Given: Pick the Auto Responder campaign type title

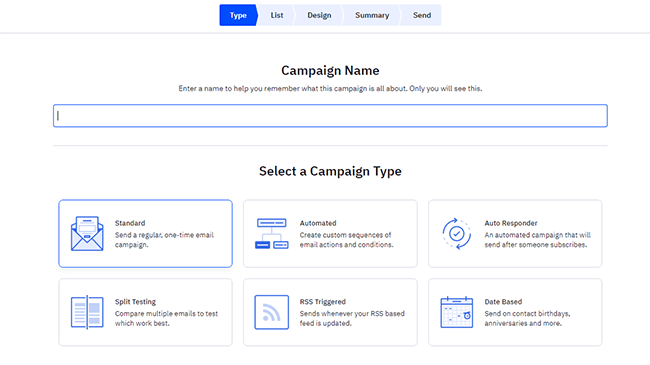Looking at the screenshot, I should coord(511,223).
